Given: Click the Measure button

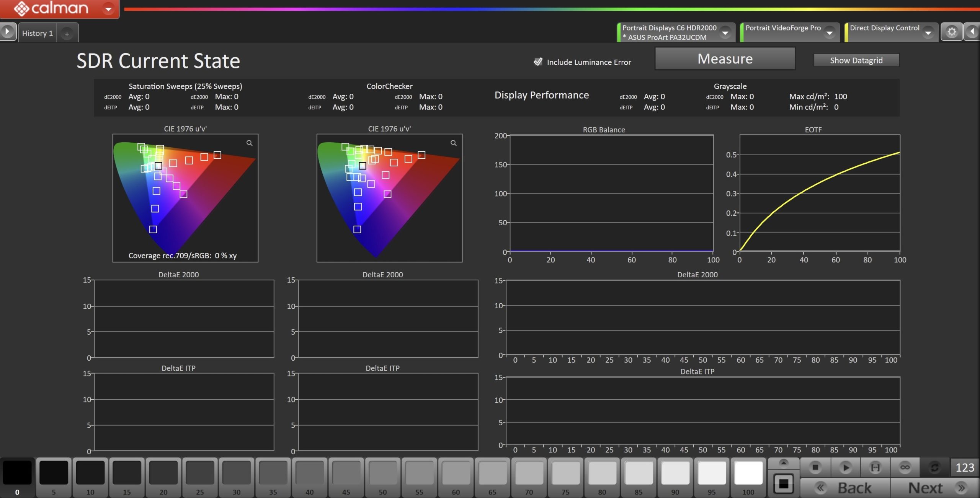Looking at the screenshot, I should coord(725,59).
